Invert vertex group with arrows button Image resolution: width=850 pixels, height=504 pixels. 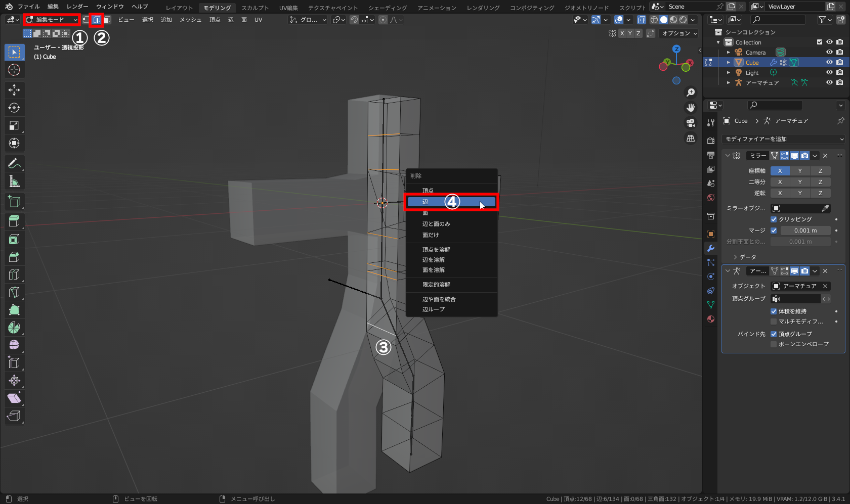(826, 299)
